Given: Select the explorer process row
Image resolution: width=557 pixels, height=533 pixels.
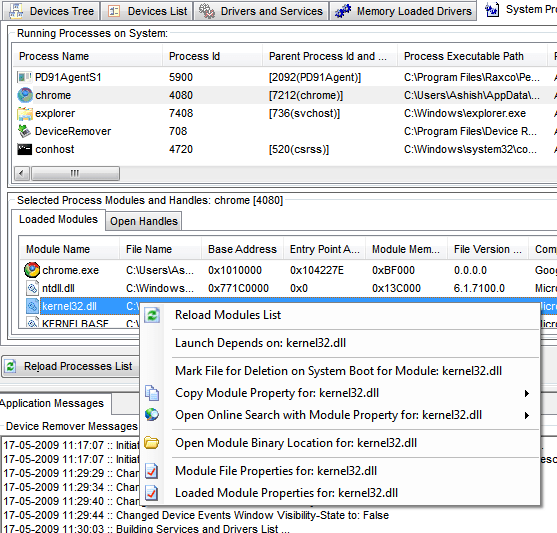Looking at the screenshot, I should [x=284, y=113].
